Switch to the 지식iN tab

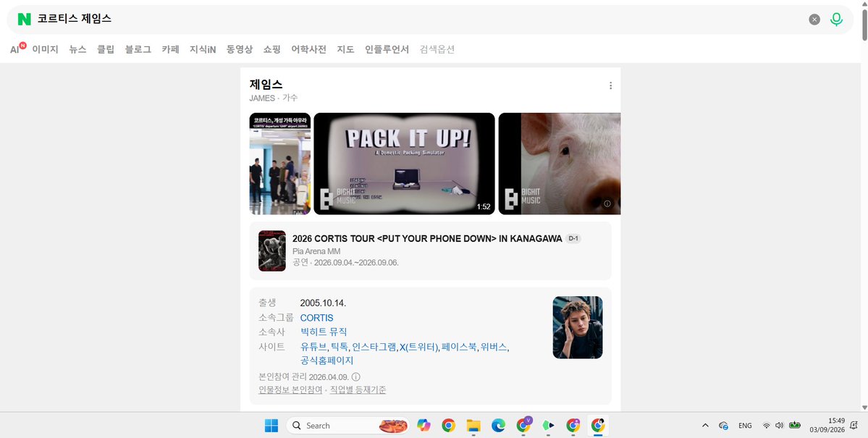pos(203,49)
